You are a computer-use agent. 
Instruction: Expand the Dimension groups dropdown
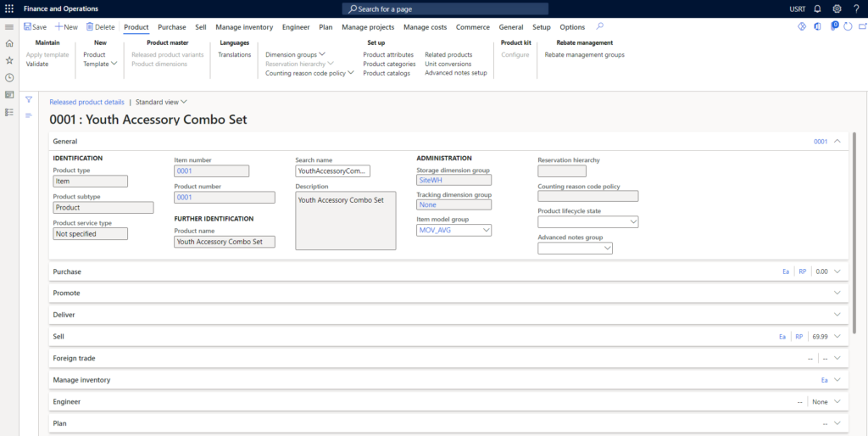click(x=296, y=54)
